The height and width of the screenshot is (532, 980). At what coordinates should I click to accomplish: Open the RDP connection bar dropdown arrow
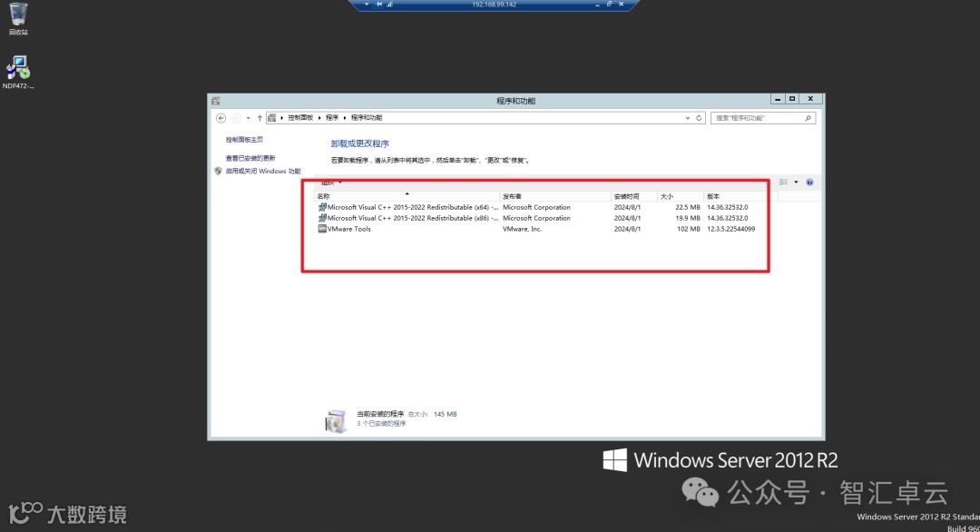pyautogui.click(x=367, y=5)
